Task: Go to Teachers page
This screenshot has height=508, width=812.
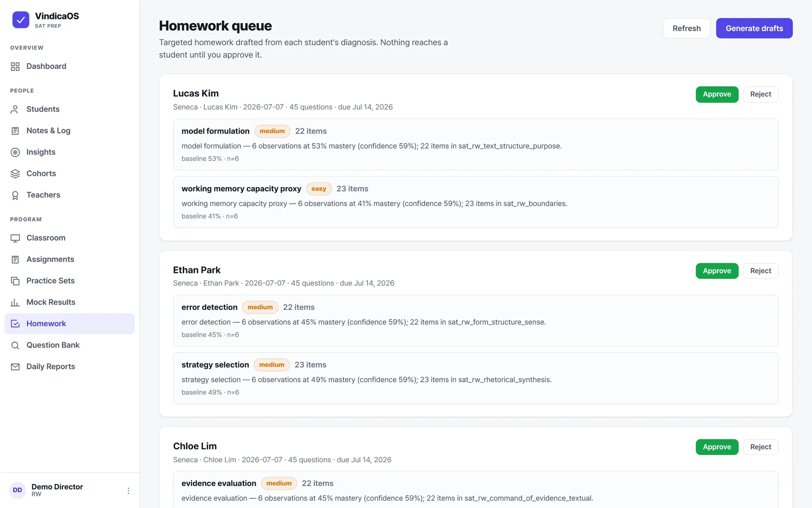Action: 70,195
